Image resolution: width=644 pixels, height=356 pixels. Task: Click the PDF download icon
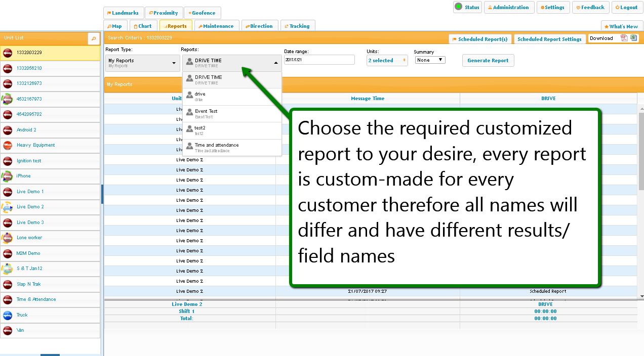click(x=624, y=38)
